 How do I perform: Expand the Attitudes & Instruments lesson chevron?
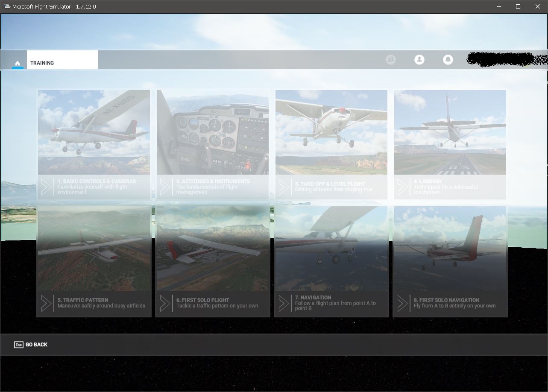click(165, 187)
